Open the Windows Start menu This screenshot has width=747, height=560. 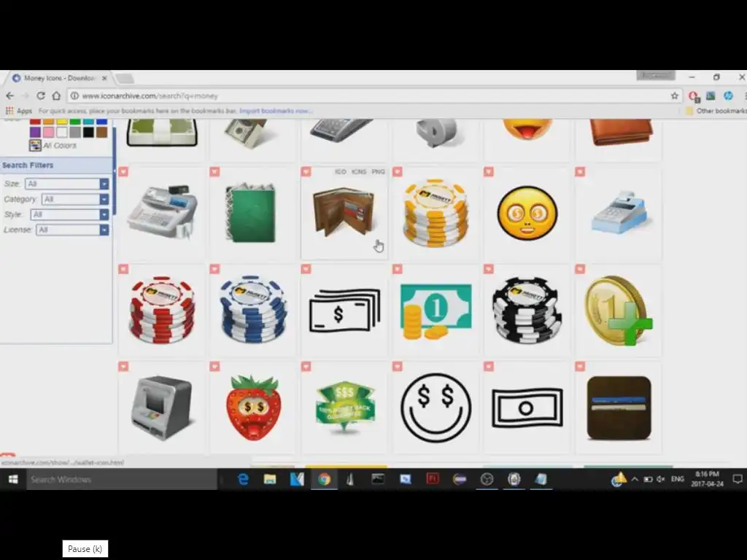tap(13, 479)
